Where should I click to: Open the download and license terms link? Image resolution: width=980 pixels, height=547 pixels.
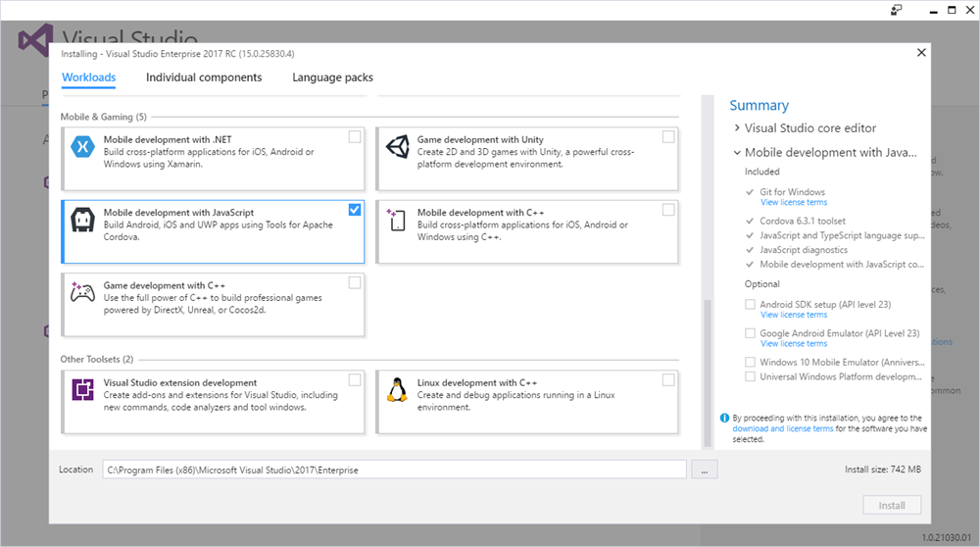point(782,428)
